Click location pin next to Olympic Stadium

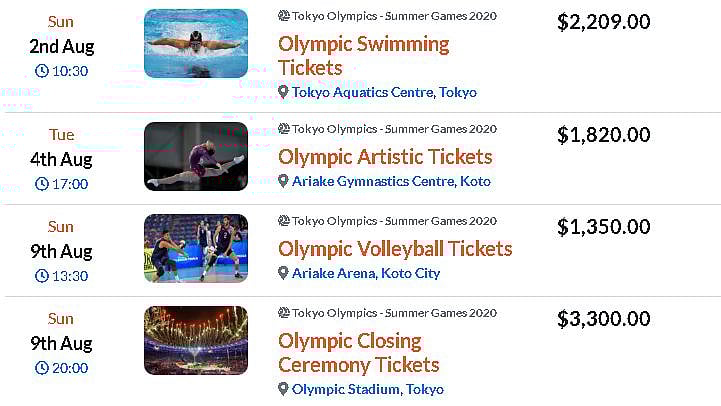pyautogui.click(x=284, y=389)
